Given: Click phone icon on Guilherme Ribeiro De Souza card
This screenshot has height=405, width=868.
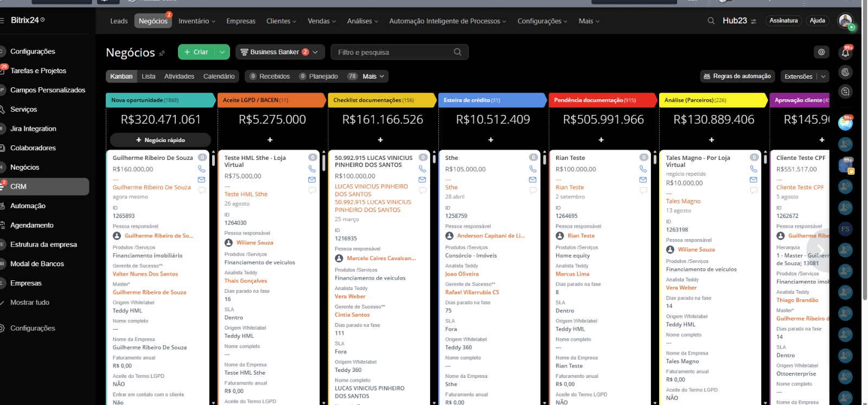Looking at the screenshot, I should click(x=201, y=169).
